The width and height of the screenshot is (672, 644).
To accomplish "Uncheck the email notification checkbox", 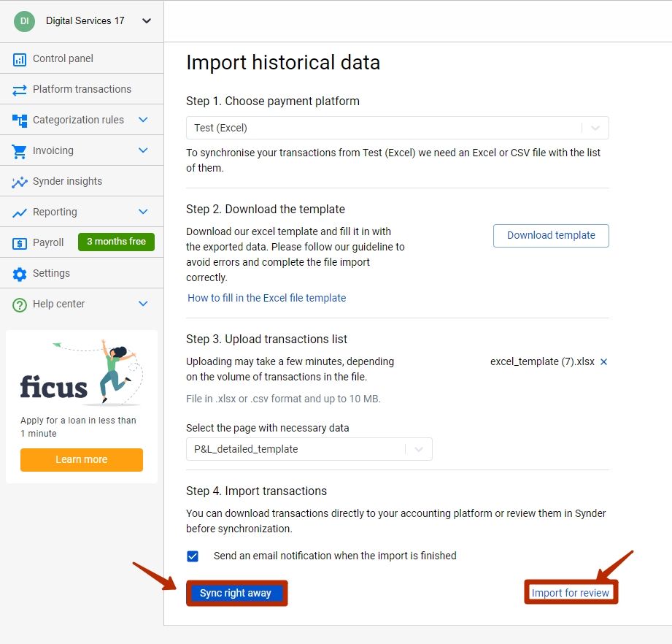I will pos(193,556).
